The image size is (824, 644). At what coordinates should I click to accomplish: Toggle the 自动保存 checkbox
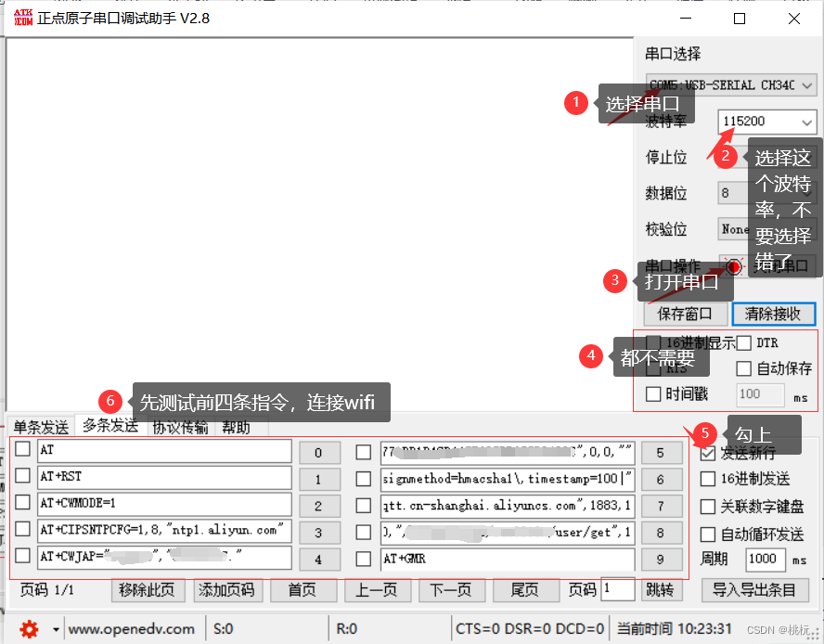(743, 368)
